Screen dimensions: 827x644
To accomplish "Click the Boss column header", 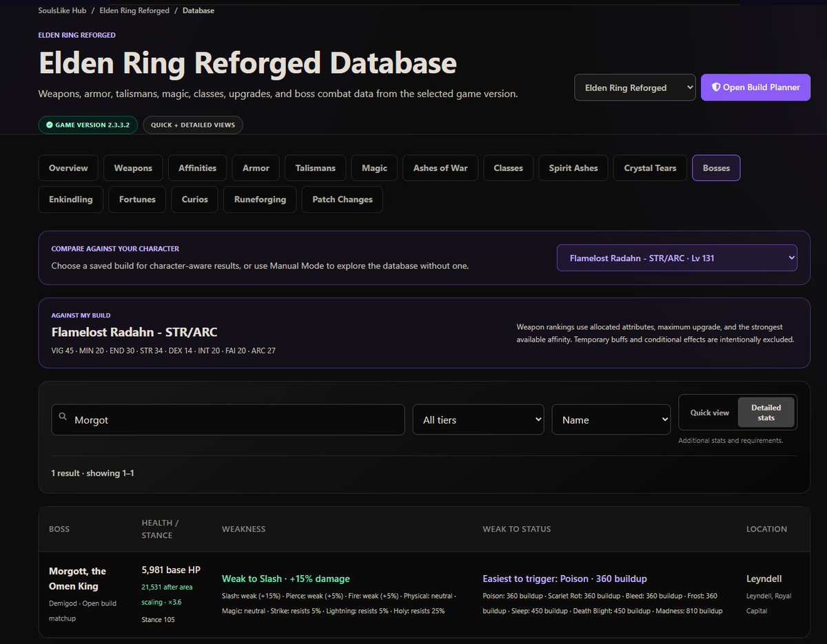I will pos(59,529).
